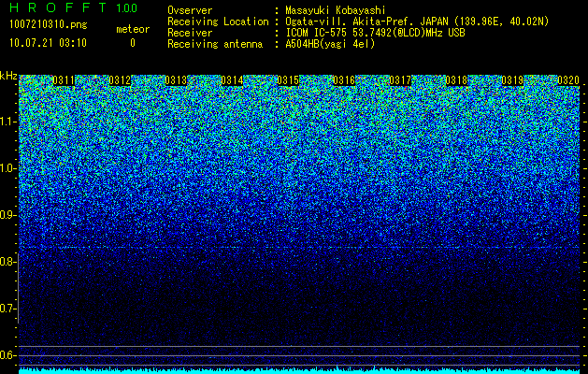
Task: Click the timestamp 10.07.21 03:10
Action: [x=48, y=43]
